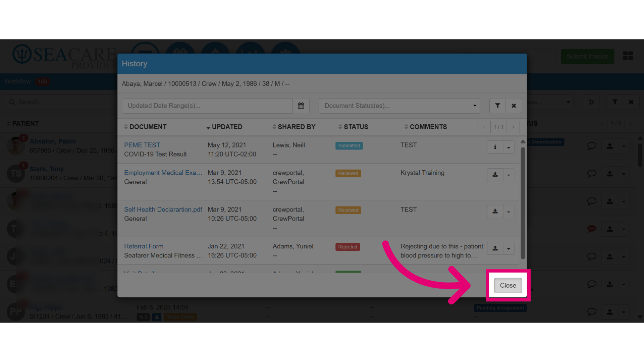This screenshot has height=362, width=644.
Task: View info for PEME TEST row
Action: [x=495, y=147]
